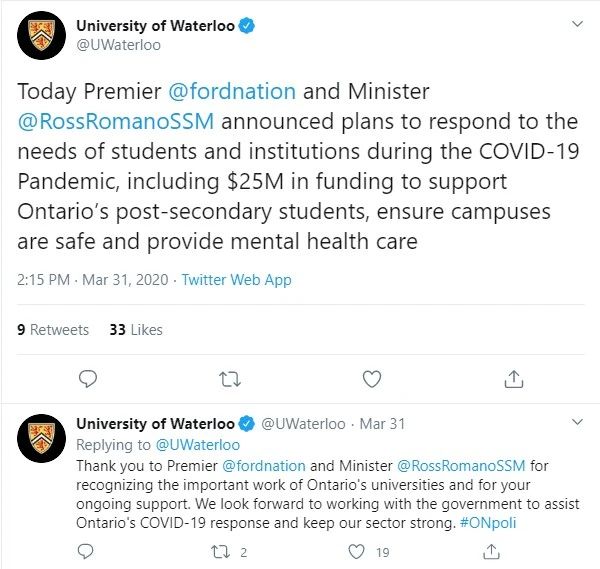Expand the reply tweet's chevron options menu

pyautogui.click(x=577, y=422)
